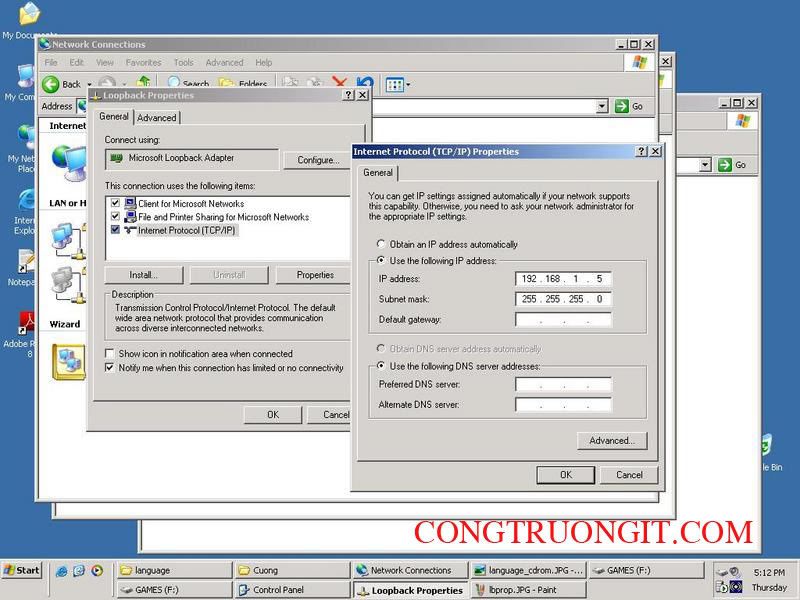The height and width of the screenshot is (600, 800).
Task: Select Obtain an IP address automatically
Action: (x=381, y=244)
